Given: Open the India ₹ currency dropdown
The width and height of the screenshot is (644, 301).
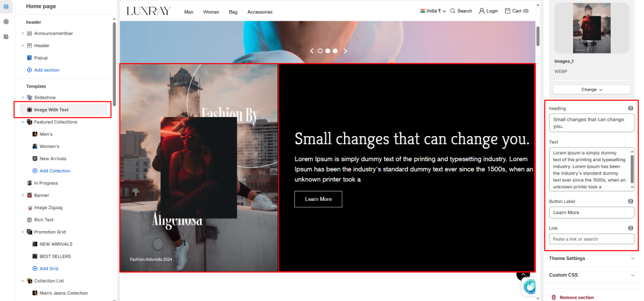Looking at the screenshot, I should (433, 11).
